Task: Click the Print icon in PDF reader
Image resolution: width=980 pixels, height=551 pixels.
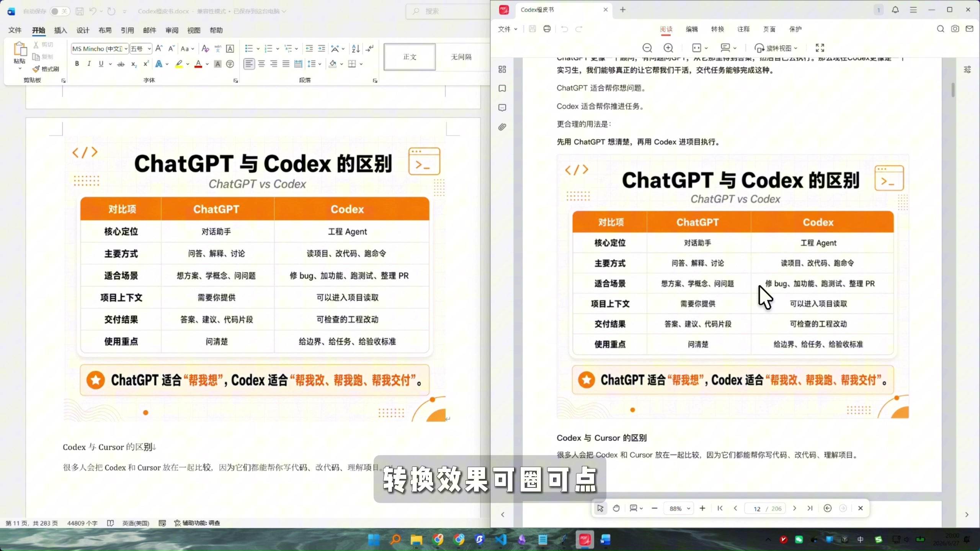Action: coord(547,29)
